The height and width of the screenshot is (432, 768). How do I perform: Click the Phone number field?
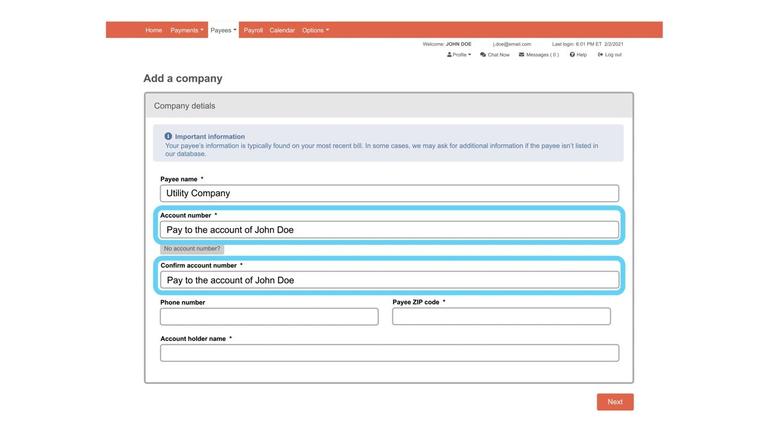[269, 316]
